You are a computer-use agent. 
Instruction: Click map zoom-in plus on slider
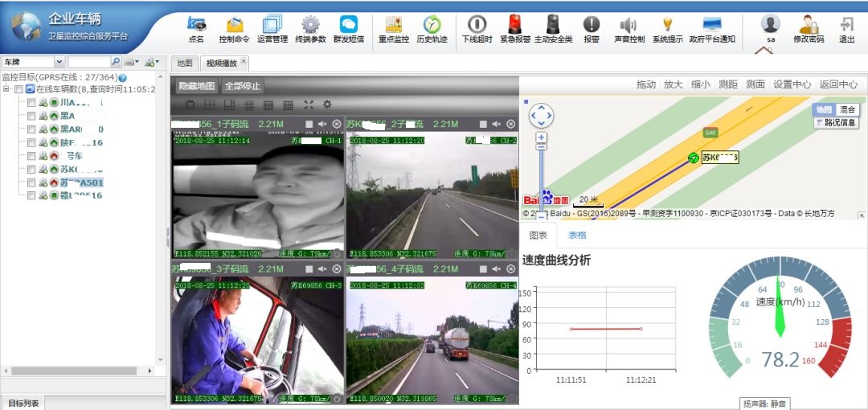pos(542,137)
